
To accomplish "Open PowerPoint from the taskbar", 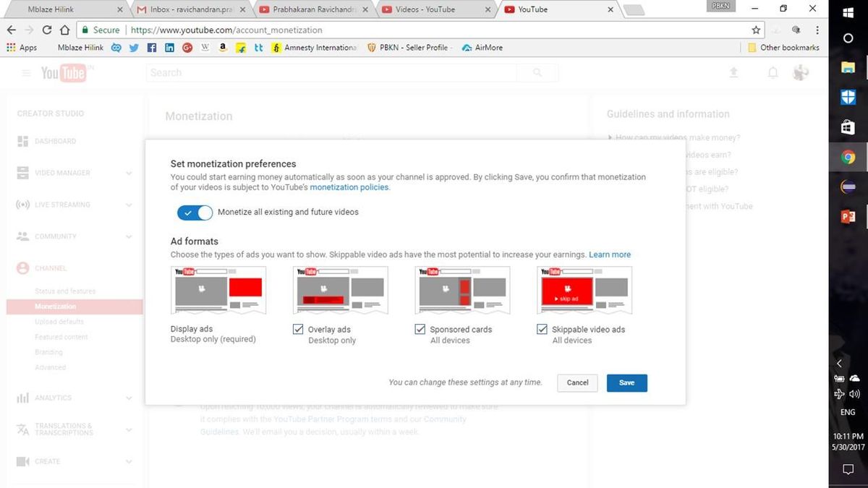I will pos(848,216).
